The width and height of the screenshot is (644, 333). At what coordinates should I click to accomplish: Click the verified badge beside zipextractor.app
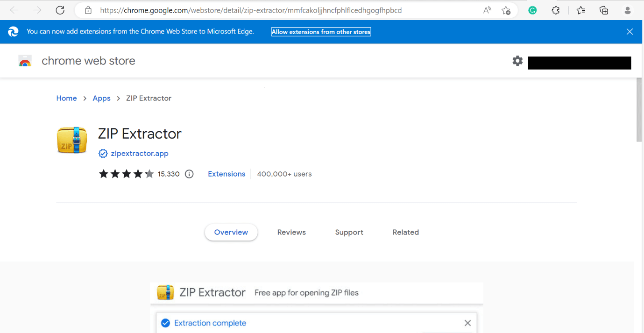103,154
